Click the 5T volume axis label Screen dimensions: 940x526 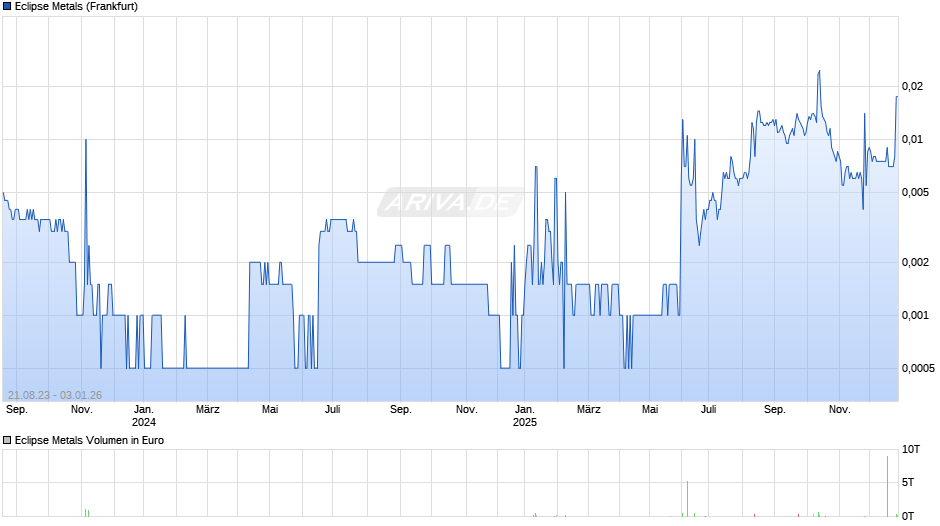(908, 482)
